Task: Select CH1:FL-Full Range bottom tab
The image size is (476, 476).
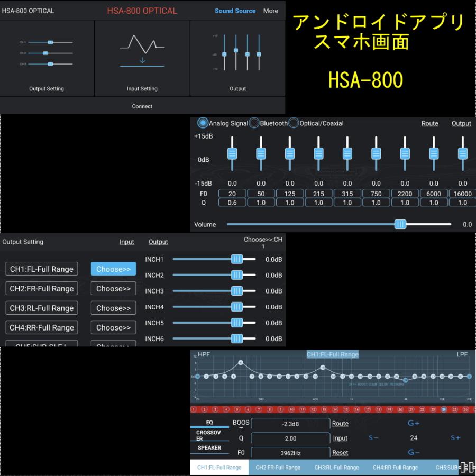Action: [x=219, y=468]
